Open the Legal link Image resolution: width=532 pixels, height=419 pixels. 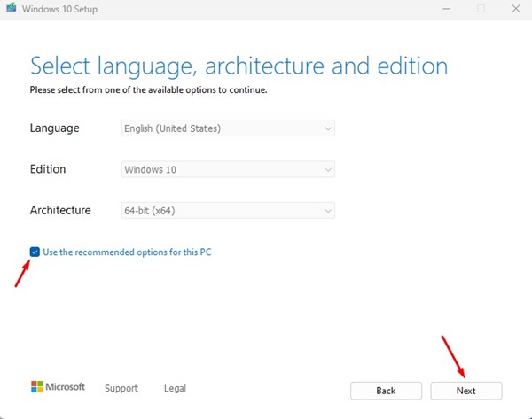(x=175, y=388)
